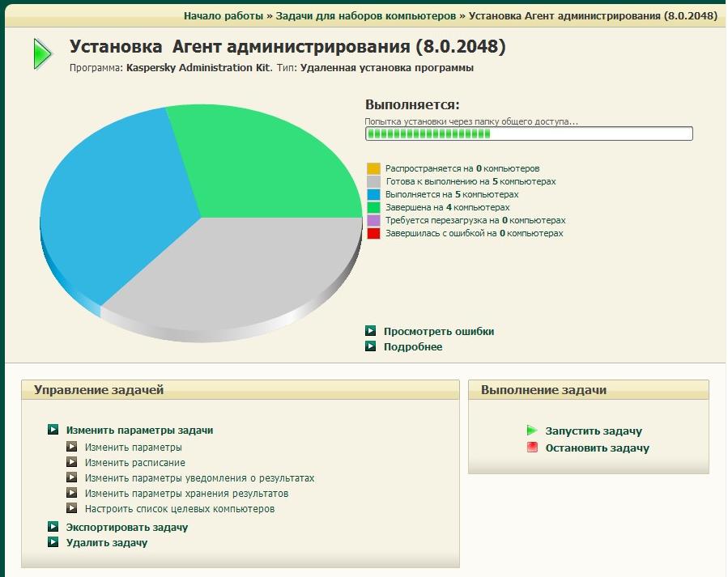Screen dimensions: 728x577
Task: Click text Завершилась с ошибкой на 0 компьютерах
Action: click(474, 233)
